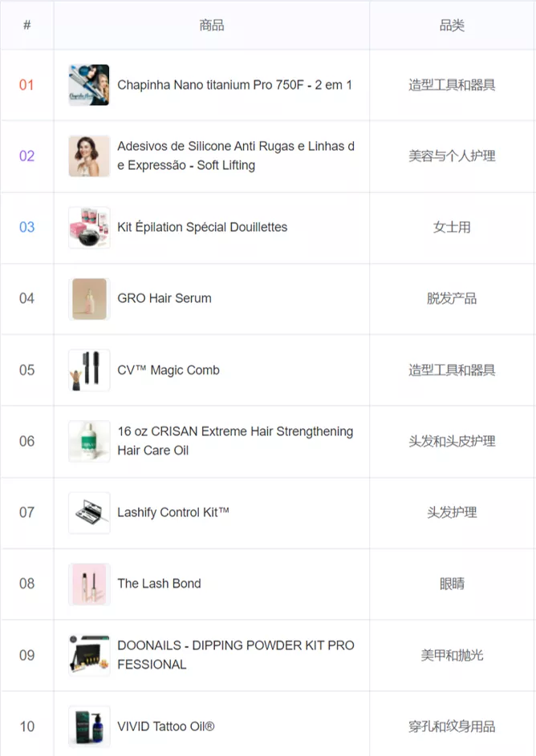536x756 pixels.
Task: Select the rank number 01 cell
Action: coord(26,85)
